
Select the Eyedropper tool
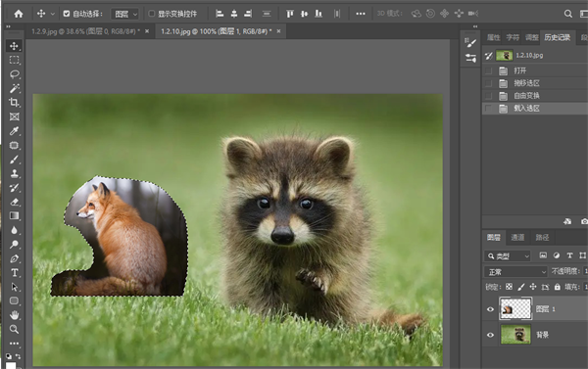tap(15, 131)
